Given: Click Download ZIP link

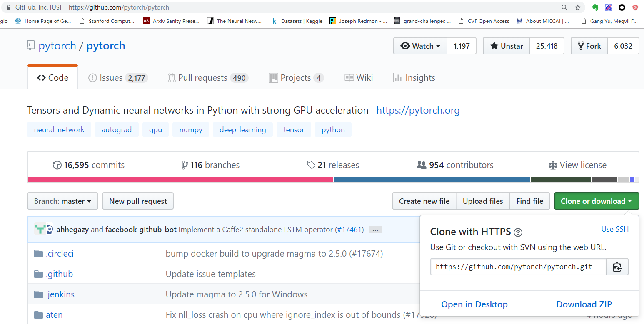Looking at the screenshot, I should [x=584, y=304].
